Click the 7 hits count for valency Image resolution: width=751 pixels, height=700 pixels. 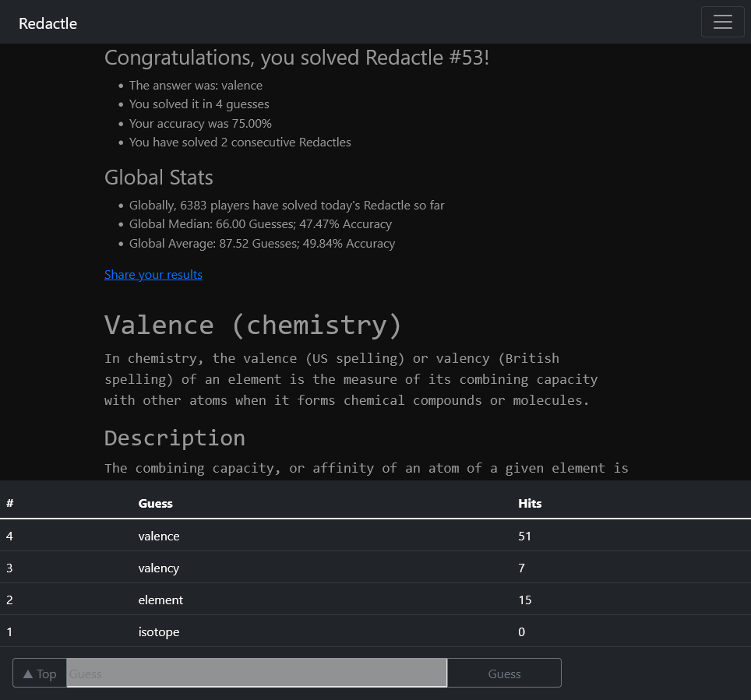521,568
